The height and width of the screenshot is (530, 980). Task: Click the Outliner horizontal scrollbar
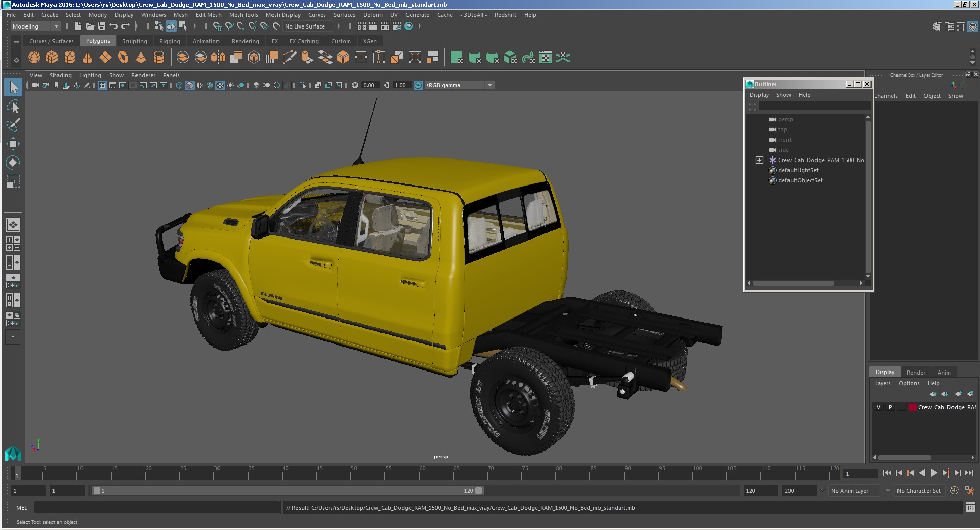pos(794,283)
